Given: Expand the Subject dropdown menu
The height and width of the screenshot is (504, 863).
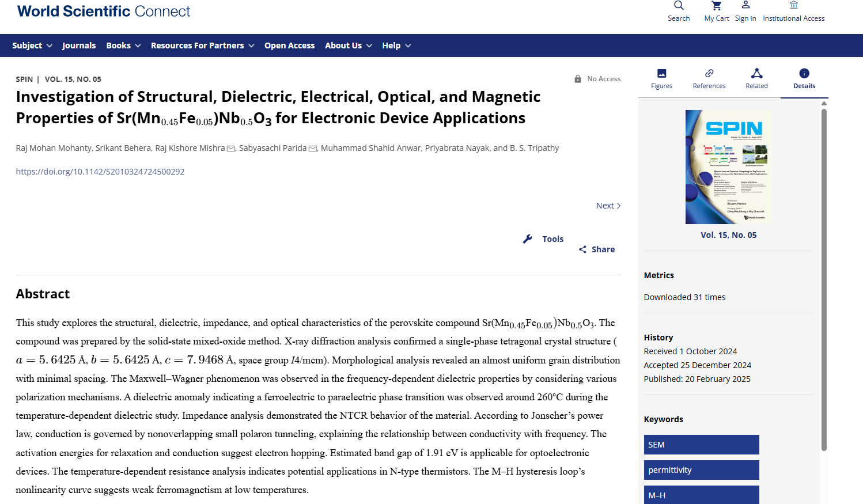Looking at the screenshot, I should pyautogui.click(x=32, y=46).
